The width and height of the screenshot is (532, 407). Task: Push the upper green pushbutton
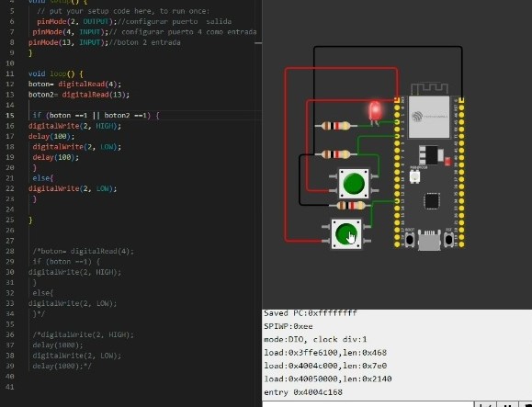(x=354, y=184)
